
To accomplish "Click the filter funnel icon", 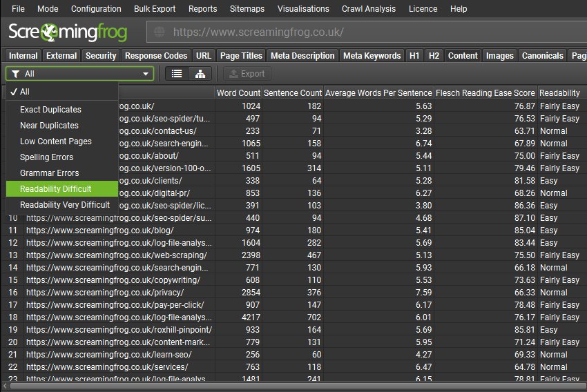I will click(16, 74).
